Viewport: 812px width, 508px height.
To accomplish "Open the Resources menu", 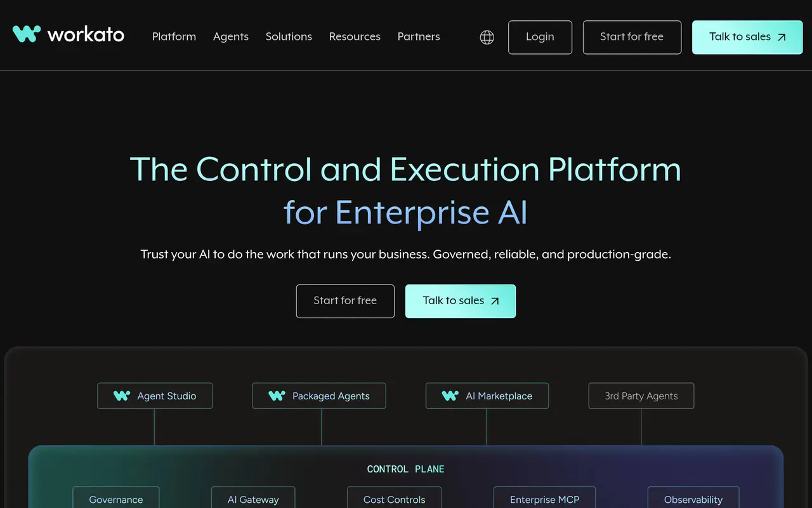I will pos(355,37).
